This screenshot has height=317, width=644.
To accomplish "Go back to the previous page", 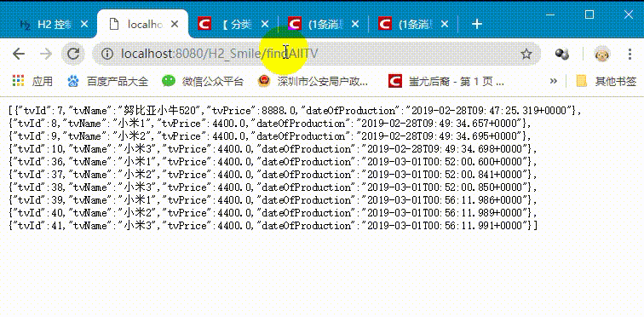I will [x=19, y=54].
